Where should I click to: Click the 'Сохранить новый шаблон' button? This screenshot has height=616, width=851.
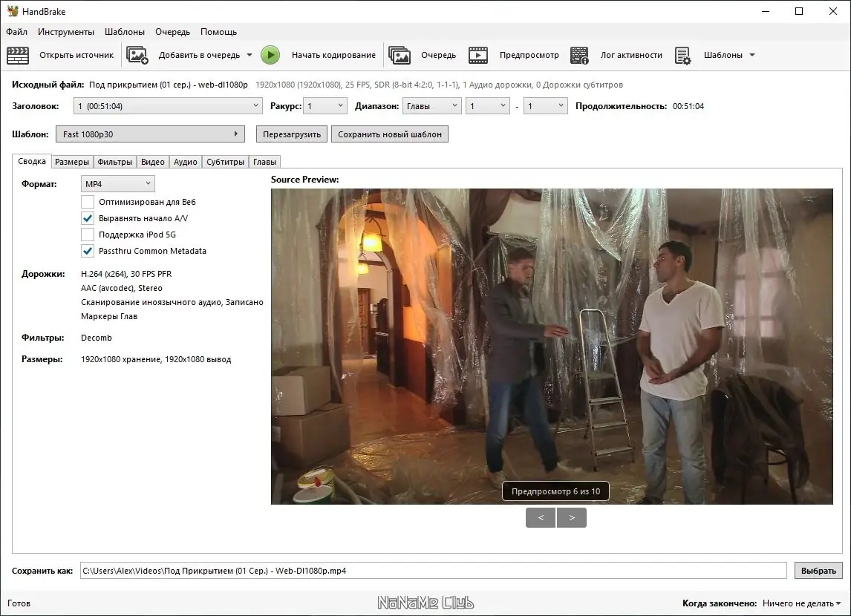click(x=390, y=134)
